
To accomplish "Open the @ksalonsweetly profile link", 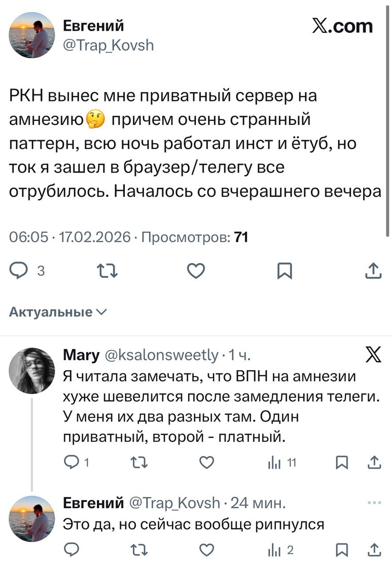I will point(162,355).
